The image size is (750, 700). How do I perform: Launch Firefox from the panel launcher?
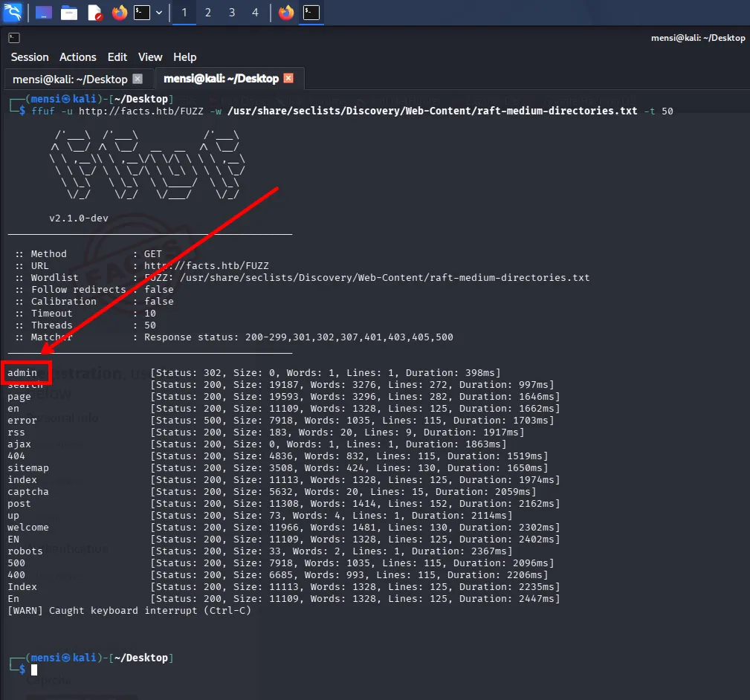pos(120,13)
